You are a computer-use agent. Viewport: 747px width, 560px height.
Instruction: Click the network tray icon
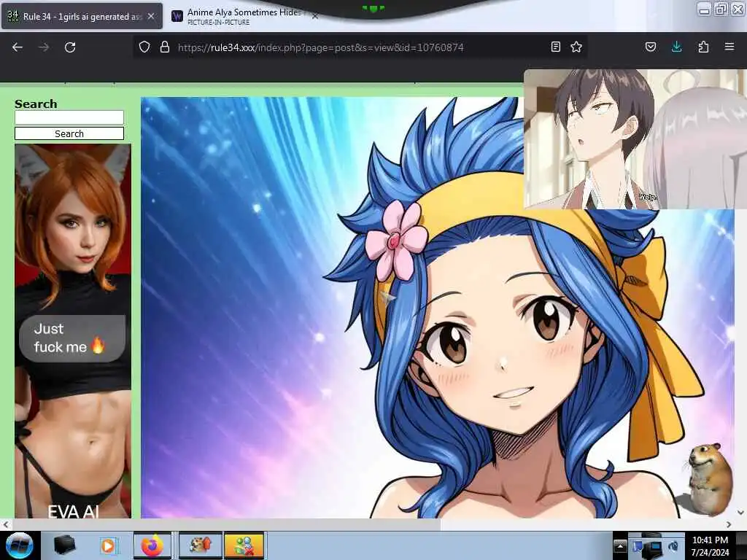pos(651,546)
